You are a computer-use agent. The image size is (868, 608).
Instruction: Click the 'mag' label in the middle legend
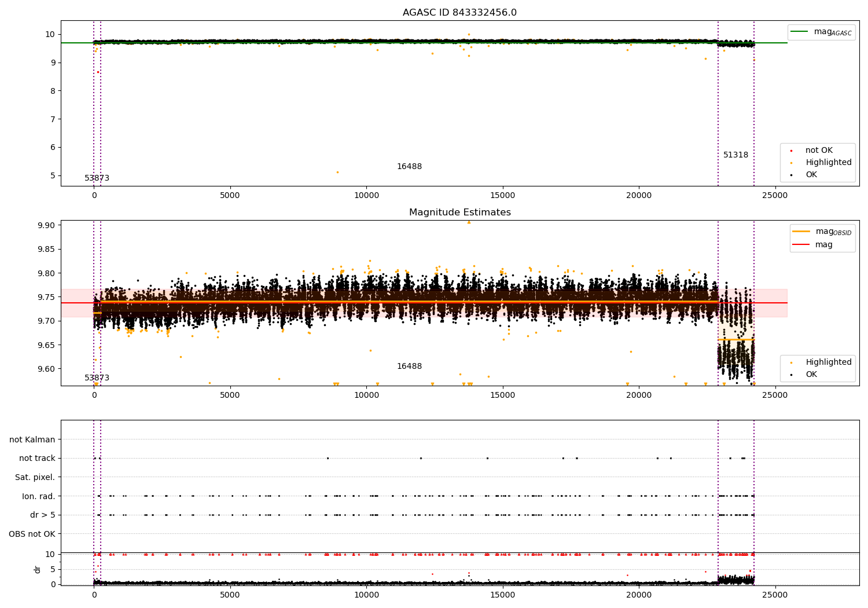pyautogui.click(x=824, y=245)
